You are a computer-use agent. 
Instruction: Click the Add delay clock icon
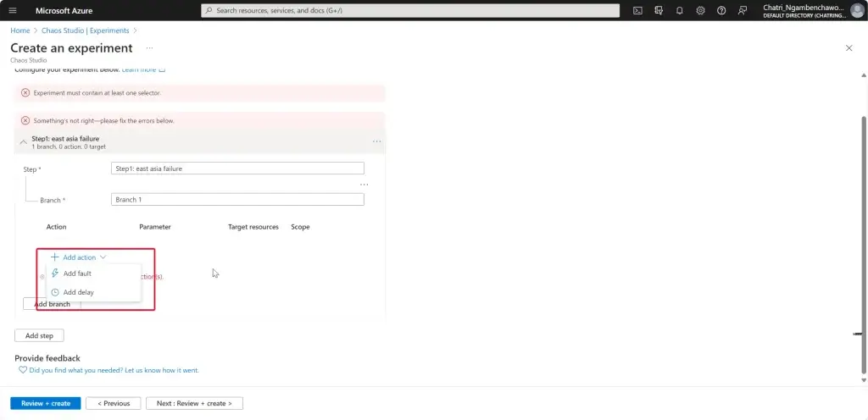click(x=55, y=292)
